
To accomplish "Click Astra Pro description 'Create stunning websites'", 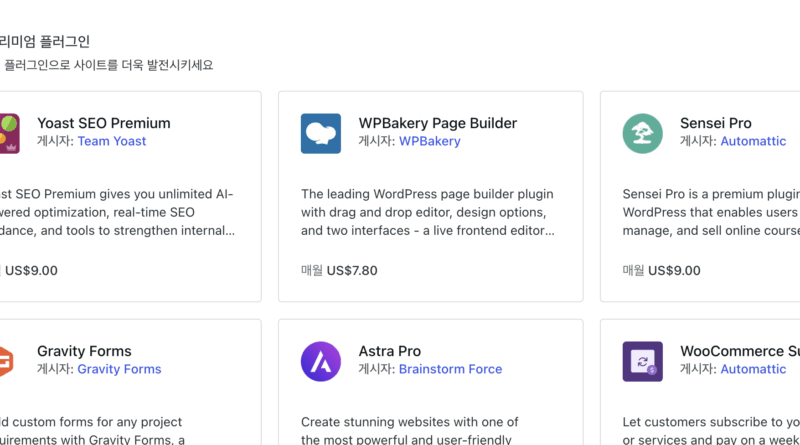I will (410, 431).
